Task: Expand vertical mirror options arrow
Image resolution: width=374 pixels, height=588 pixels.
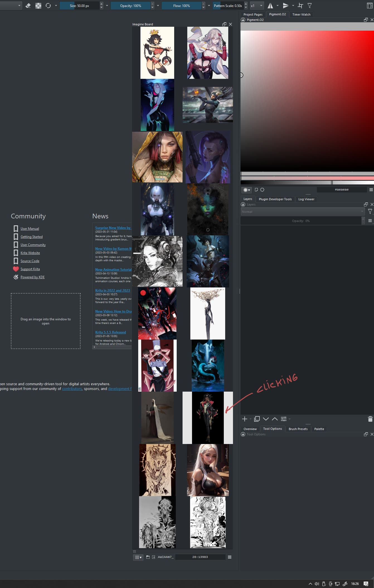Action: pos(293,6)
